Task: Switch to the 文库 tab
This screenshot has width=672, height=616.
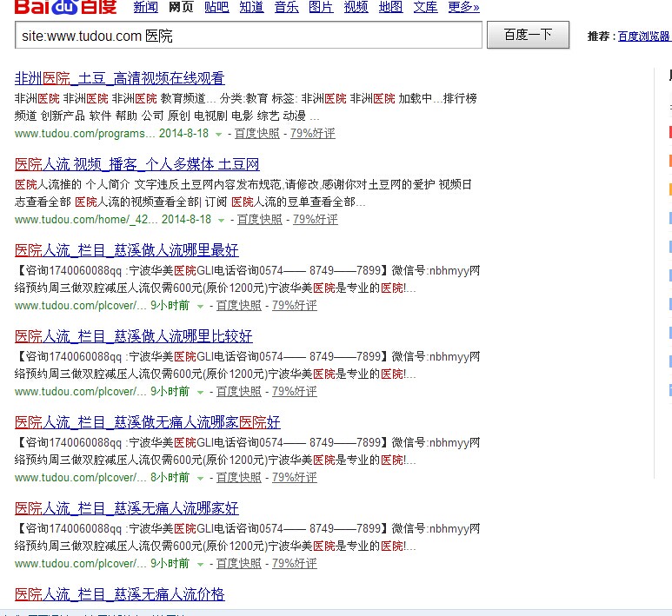Action: click(425, 8)
